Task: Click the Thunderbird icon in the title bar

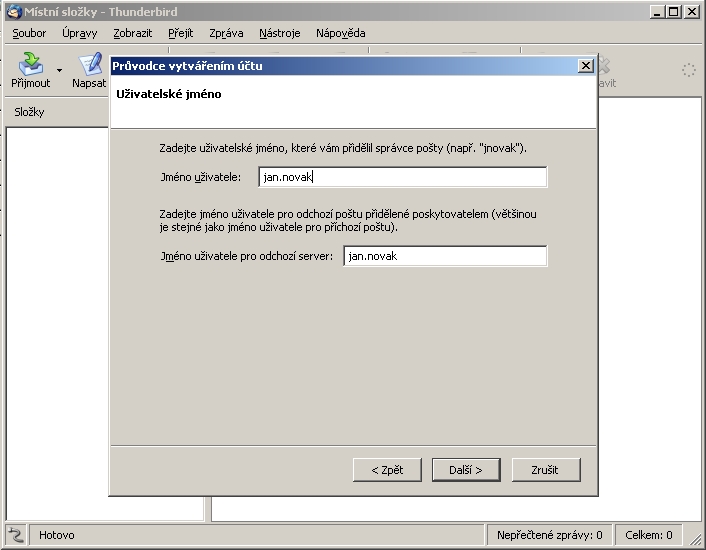Action: [x=12, y=11]
